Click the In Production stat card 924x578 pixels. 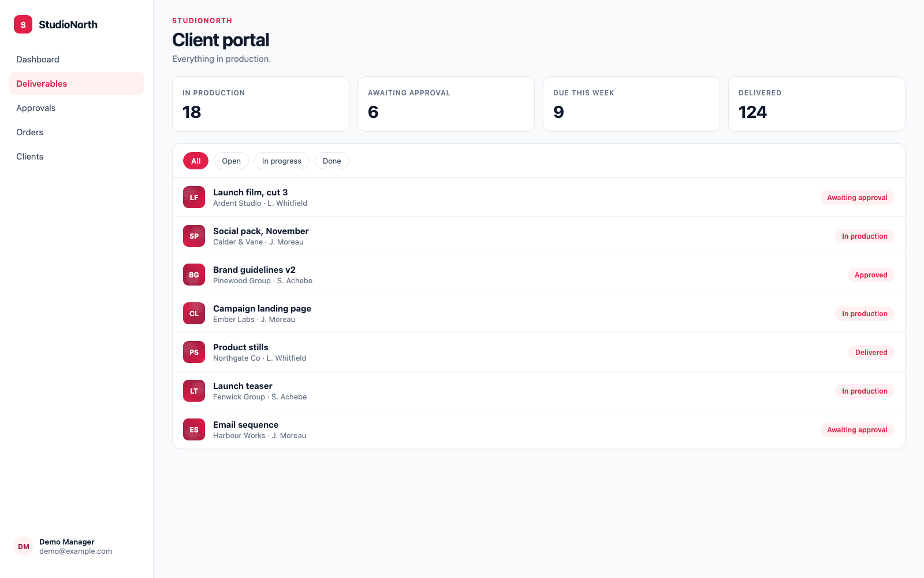(260, 104)
